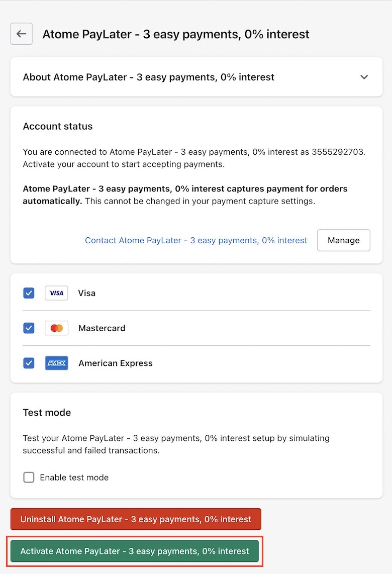Select the merchant ID 3555292703 text
Screen dimensions: 392x574
(348, 151)
